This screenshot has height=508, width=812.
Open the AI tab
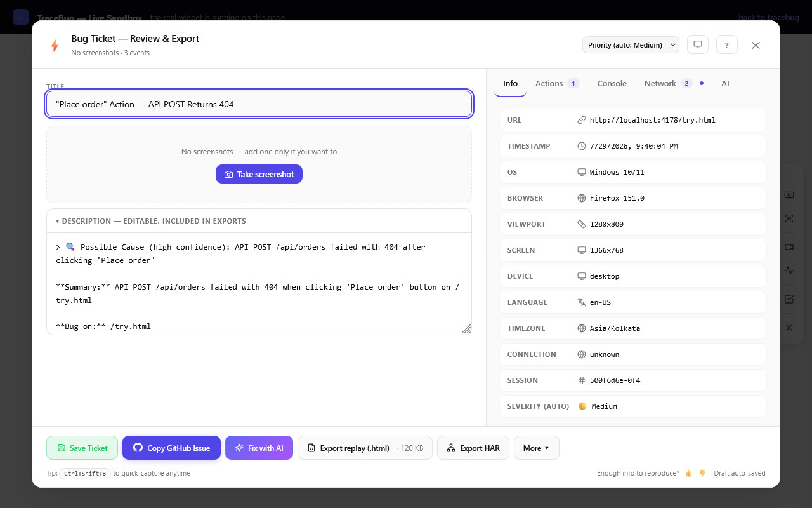tap(725, 84)
